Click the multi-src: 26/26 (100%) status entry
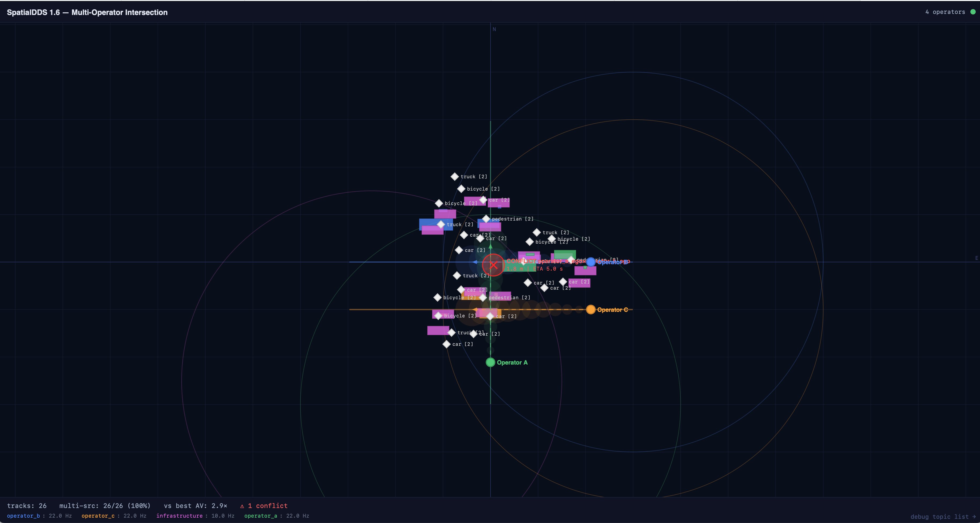Viewport: 980px width, 523px height. point(105,506)
